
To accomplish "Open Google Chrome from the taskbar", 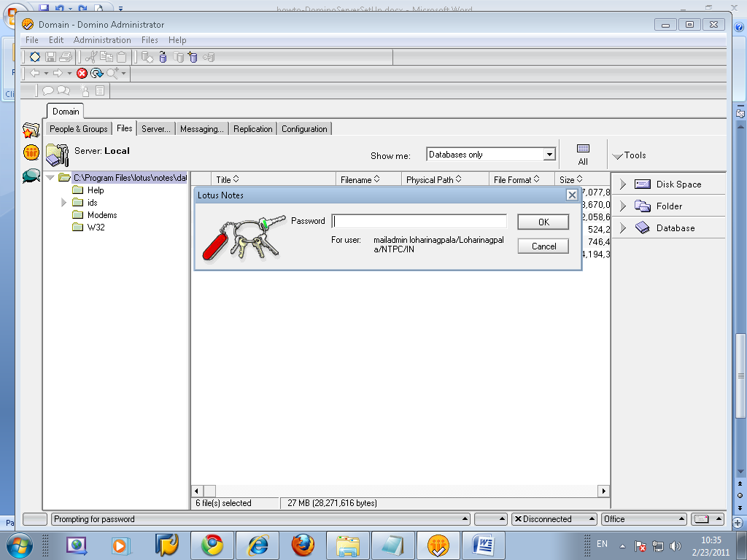I will tap(212, 545).
